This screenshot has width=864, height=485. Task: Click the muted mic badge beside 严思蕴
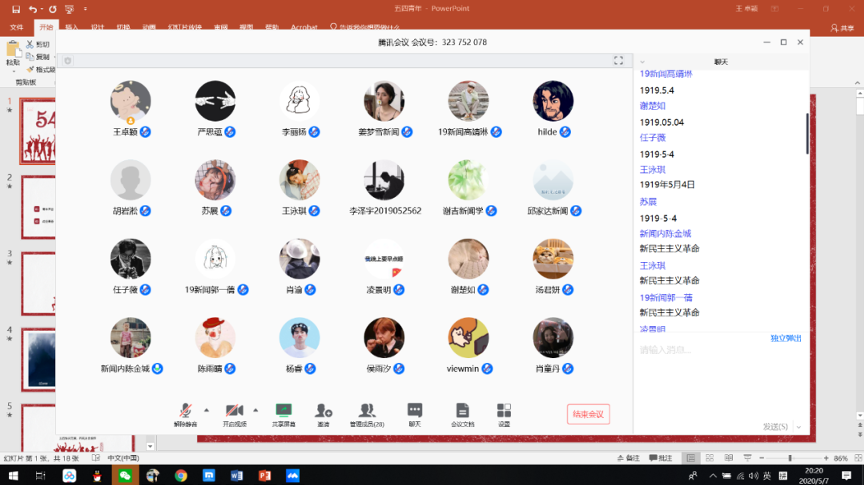pyautogui.click(x=230, y=132)
